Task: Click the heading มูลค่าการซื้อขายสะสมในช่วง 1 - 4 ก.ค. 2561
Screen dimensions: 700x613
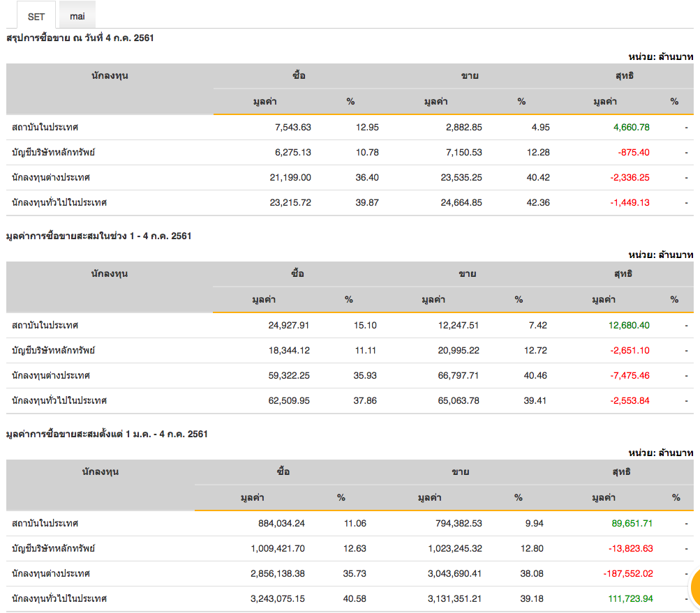Action: [98, 236]
